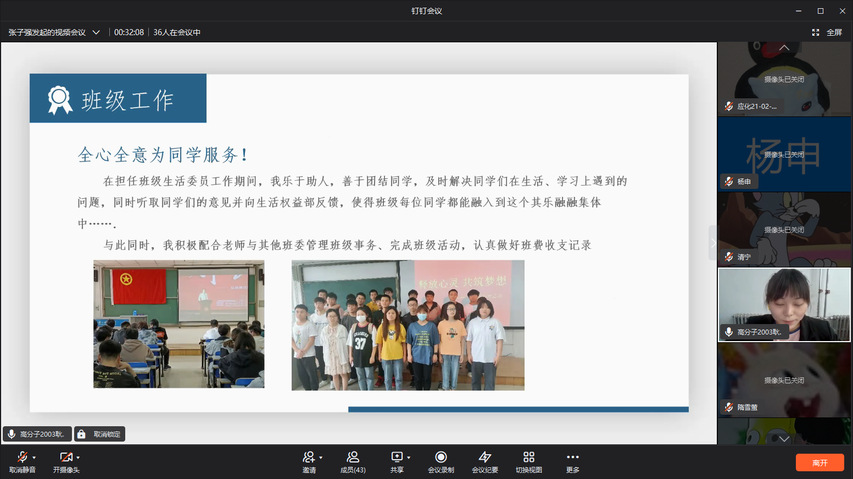Open the 更多 more options menu
Viewport: 853px width, 479px height.
572,457
